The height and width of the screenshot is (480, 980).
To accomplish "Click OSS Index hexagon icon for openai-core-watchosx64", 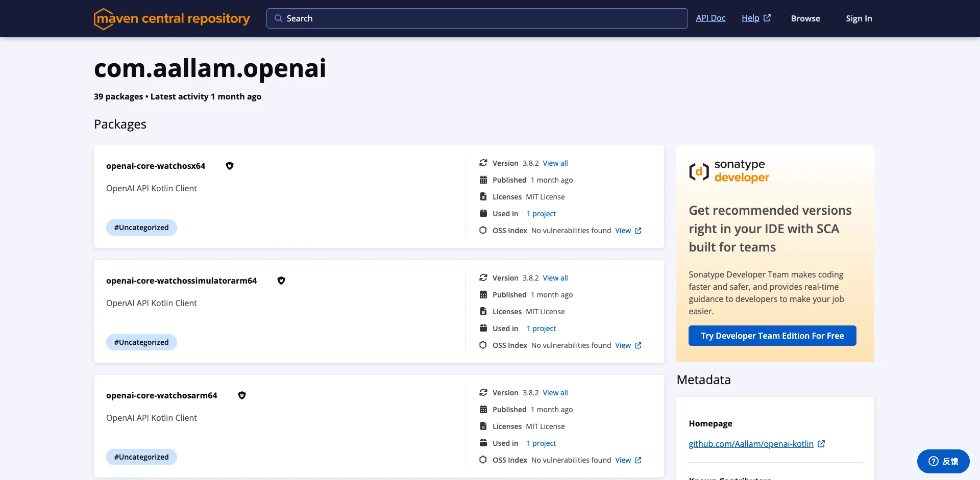I will 483,231.
